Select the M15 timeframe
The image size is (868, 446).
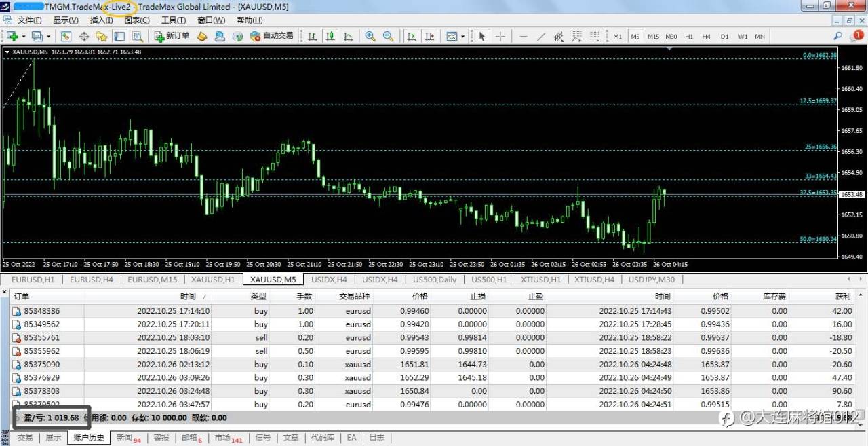tap(653, 36)
